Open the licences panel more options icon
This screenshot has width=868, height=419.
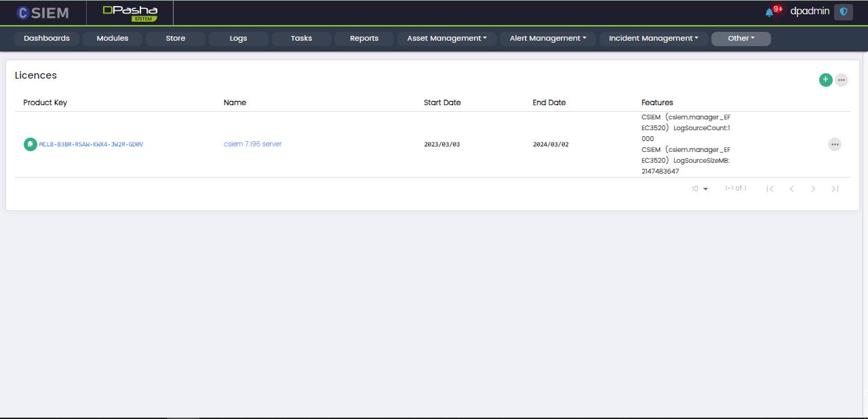(x=842, y=80)
